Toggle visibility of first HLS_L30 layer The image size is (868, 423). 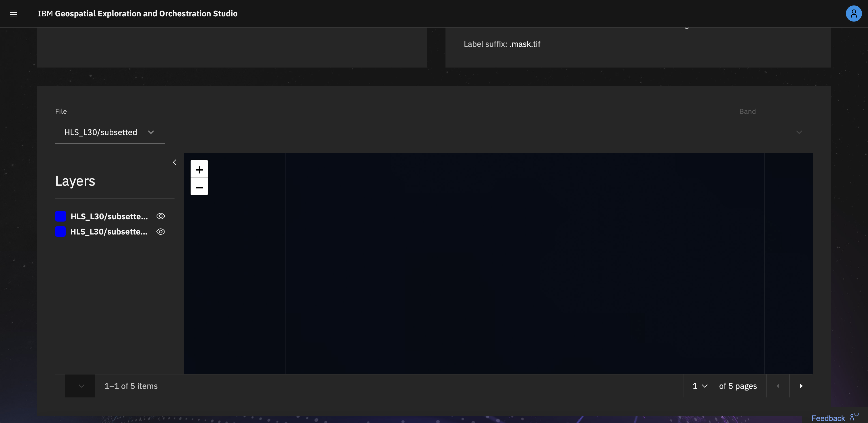[161, 216]
